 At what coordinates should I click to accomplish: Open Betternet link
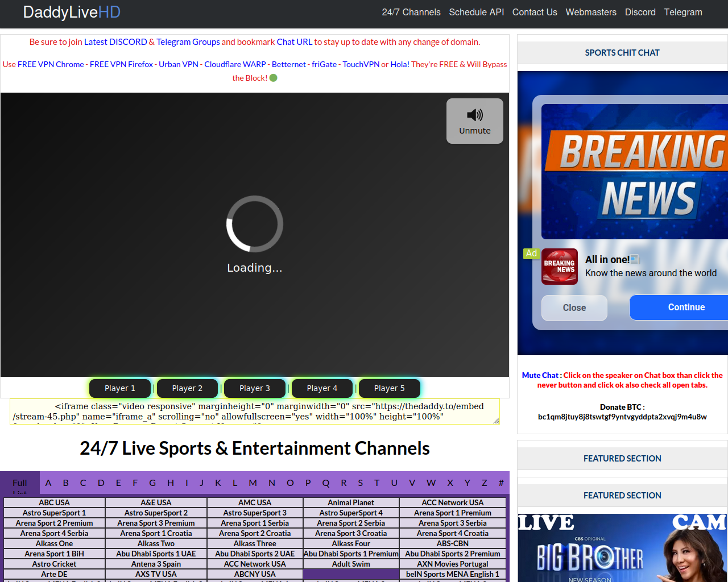tap(289, 64)
